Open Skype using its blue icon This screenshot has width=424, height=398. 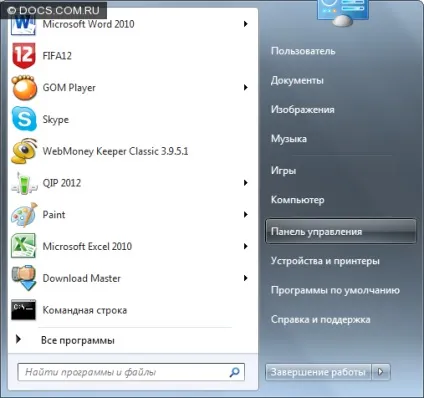[x=24, y=119]
